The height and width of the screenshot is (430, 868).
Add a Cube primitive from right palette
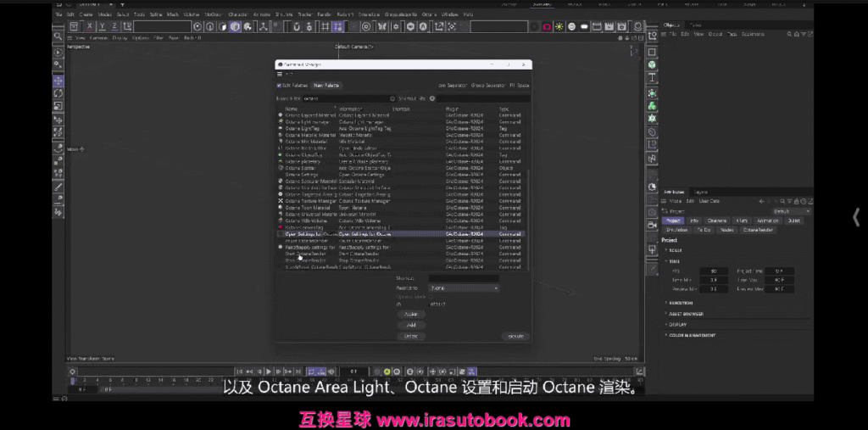(x=652, y=64)
